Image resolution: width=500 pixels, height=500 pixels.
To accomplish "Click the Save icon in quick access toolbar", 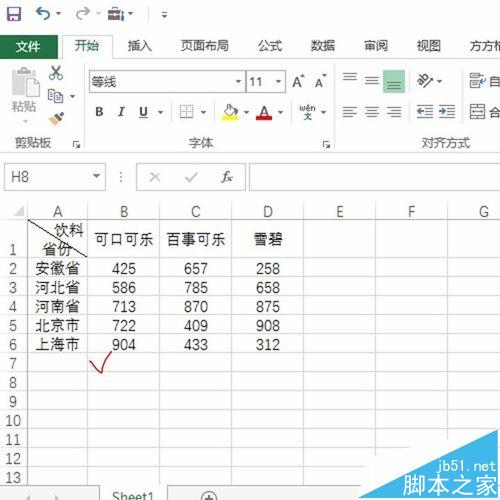I will point(13,14).
